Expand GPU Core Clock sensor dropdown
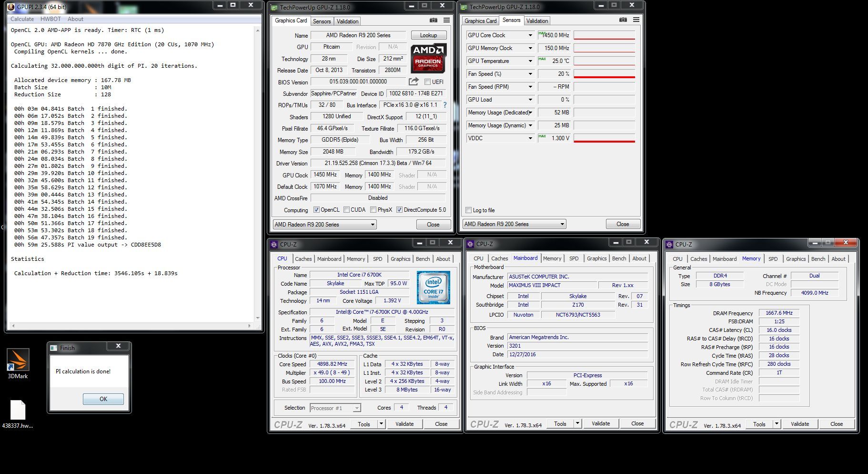Screen dimensions: 868x474 coord(530,35)
